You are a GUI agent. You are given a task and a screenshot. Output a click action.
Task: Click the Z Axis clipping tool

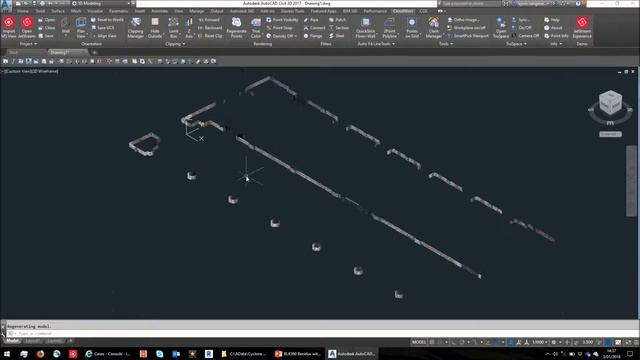point(189,27)
